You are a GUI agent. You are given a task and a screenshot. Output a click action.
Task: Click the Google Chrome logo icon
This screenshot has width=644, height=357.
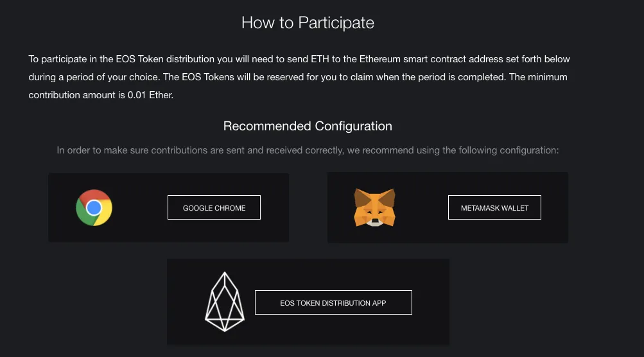click(x=94, y=207)
